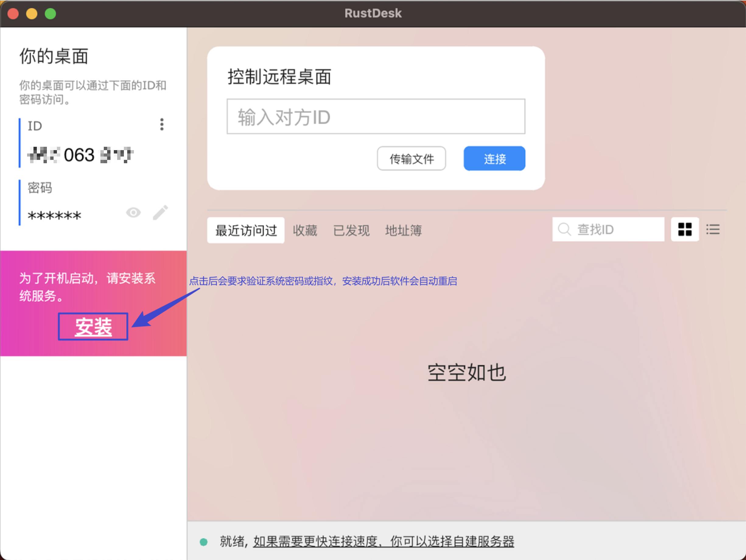Open the 地址簿 address book tab
The height and width of the screenshot is (560, 746).
[x=403, y=231]
